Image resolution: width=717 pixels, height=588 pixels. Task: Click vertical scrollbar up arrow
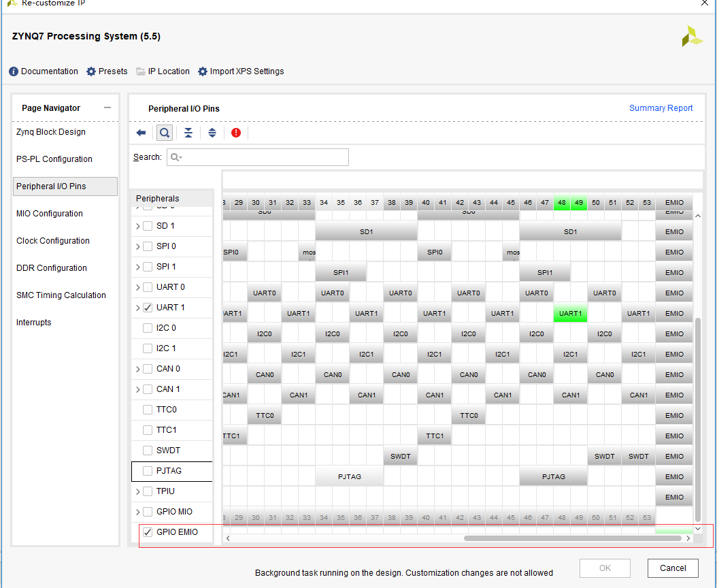pos(698,216)
